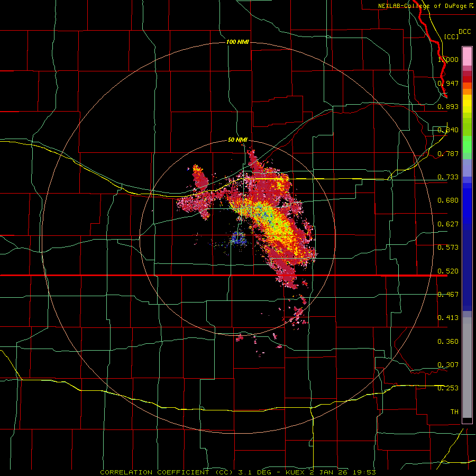Click the small blue low-CC cluster near radar center
The image size is (476, 476).
pyautogui.click(x=237, y=238)
